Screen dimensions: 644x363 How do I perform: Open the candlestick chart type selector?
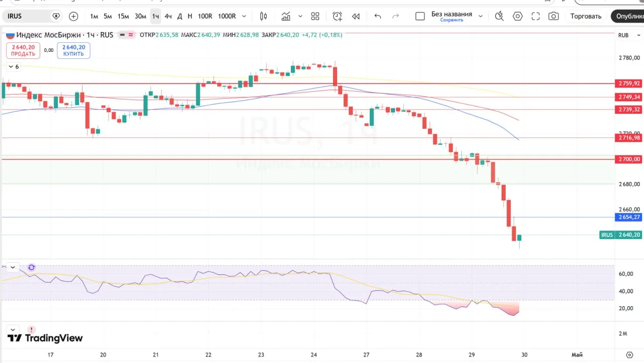[263, 16]
